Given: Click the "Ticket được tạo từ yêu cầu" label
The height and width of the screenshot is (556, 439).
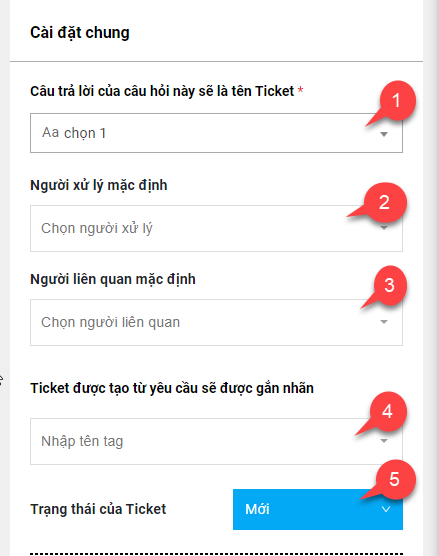Looking at the screenshot, I should pyautogui.click(x=172, y=388).
